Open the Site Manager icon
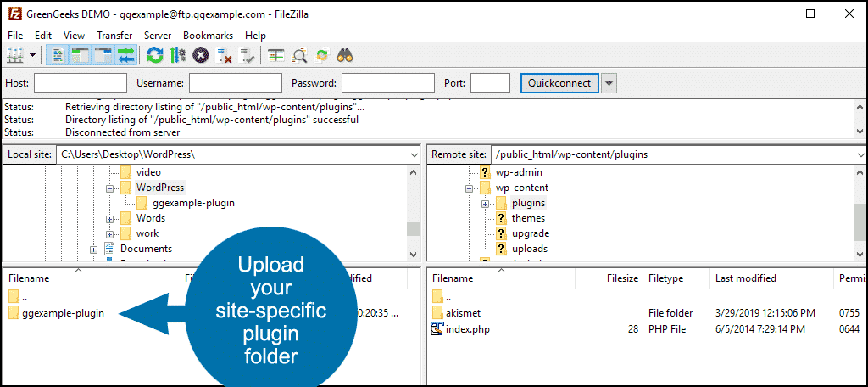 point(14,55)
